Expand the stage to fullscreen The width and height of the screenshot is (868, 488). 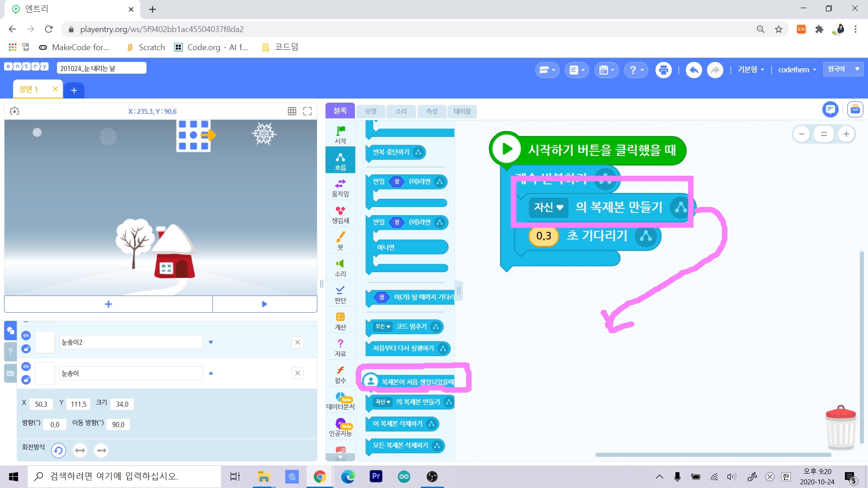pos(307,111)
